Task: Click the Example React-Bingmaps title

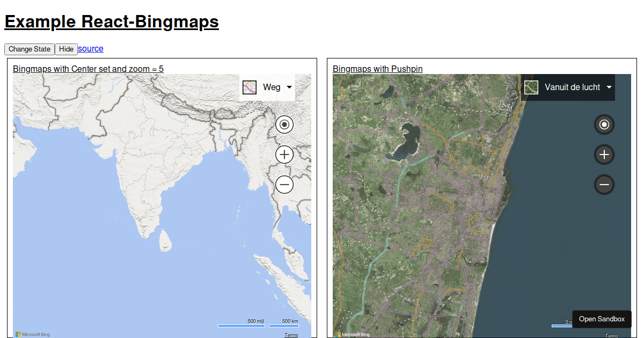Action: 111,22
